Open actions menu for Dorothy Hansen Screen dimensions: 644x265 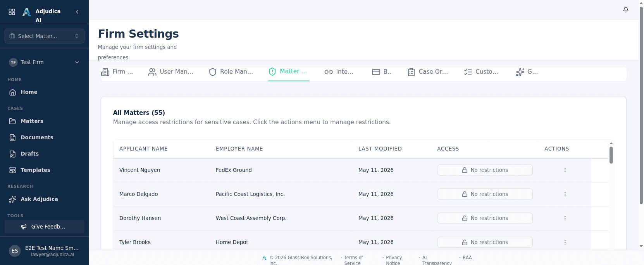pos(565,218)
